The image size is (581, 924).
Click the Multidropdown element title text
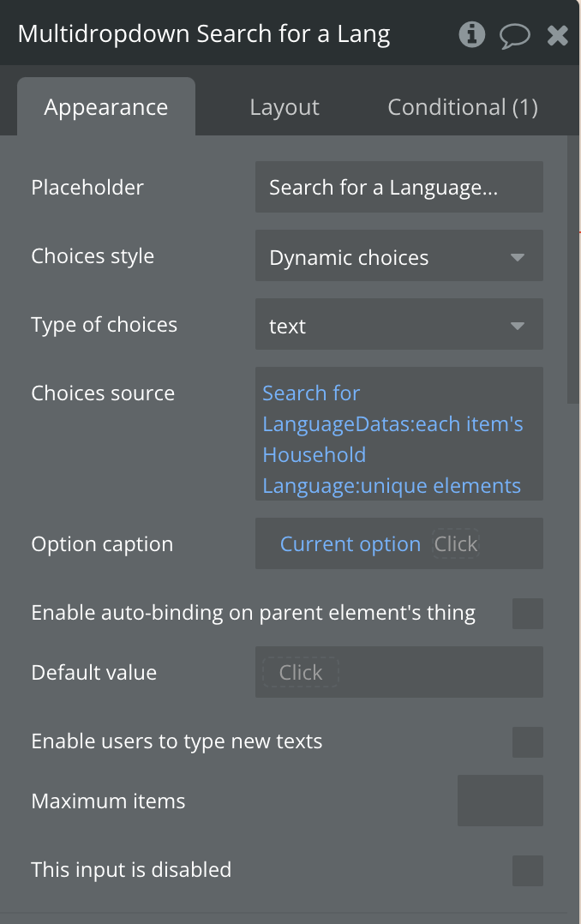(204, 34)
